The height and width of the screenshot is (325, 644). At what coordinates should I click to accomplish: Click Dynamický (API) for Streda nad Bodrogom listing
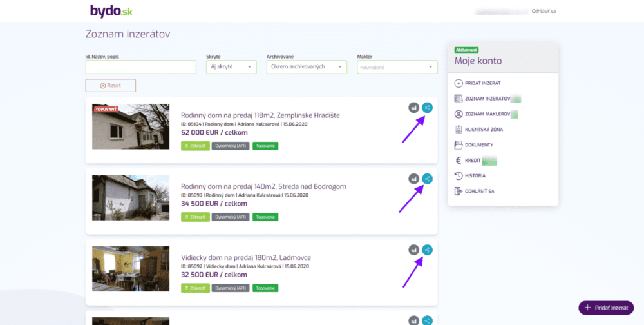231,217
